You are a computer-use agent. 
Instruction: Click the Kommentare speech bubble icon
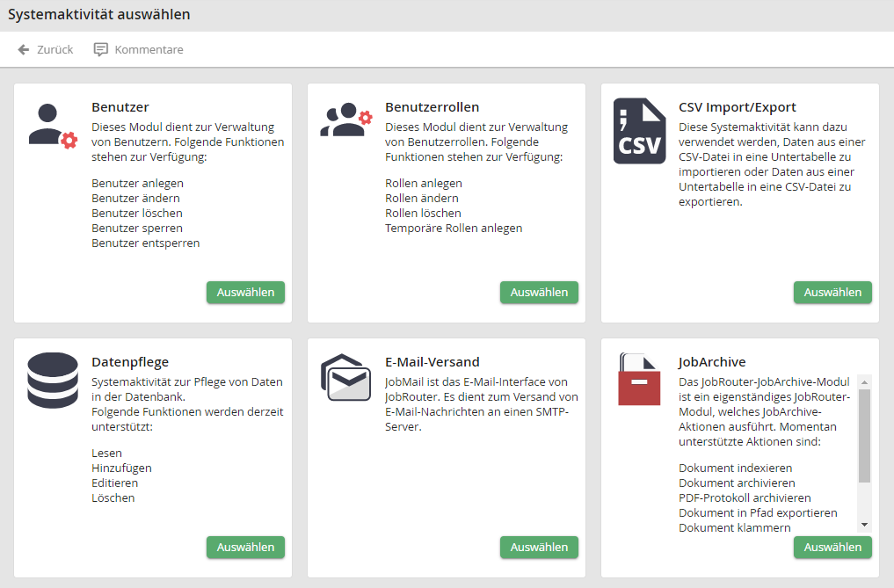pos(101,50)
